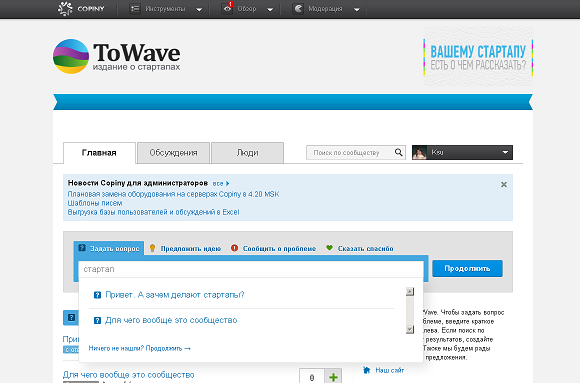581x384 pixels.
Task: Click the question text field containing 'стартап'
Action: point(251,269)
